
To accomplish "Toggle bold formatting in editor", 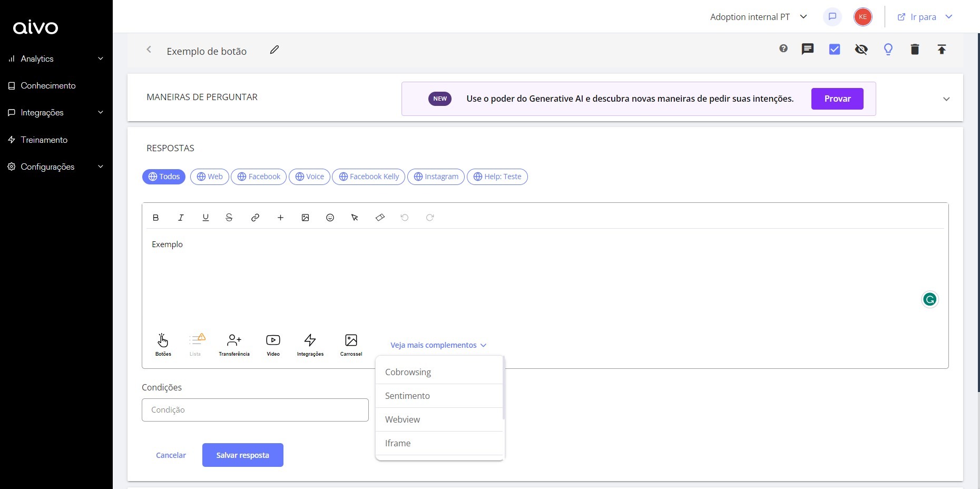I will [x=155, y=218].
